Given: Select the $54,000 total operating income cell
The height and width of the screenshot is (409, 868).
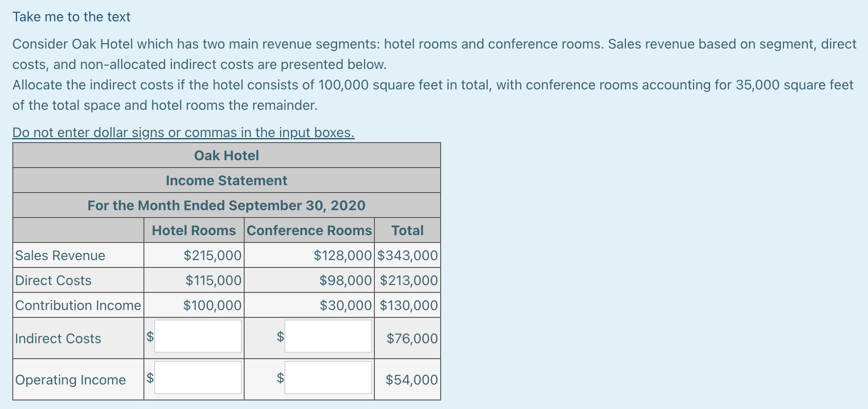Looking at the screenshot, I should [x=411, y=380].
